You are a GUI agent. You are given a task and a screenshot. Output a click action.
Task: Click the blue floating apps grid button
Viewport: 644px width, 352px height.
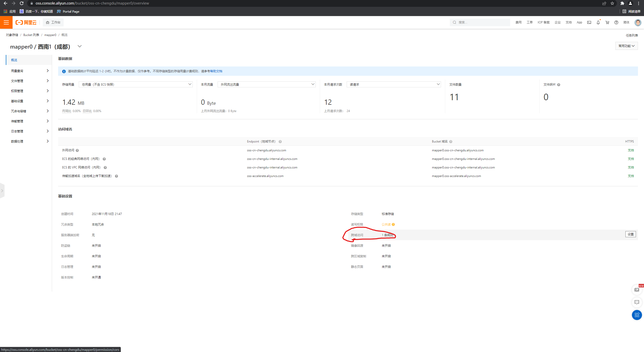pos(637,315)
